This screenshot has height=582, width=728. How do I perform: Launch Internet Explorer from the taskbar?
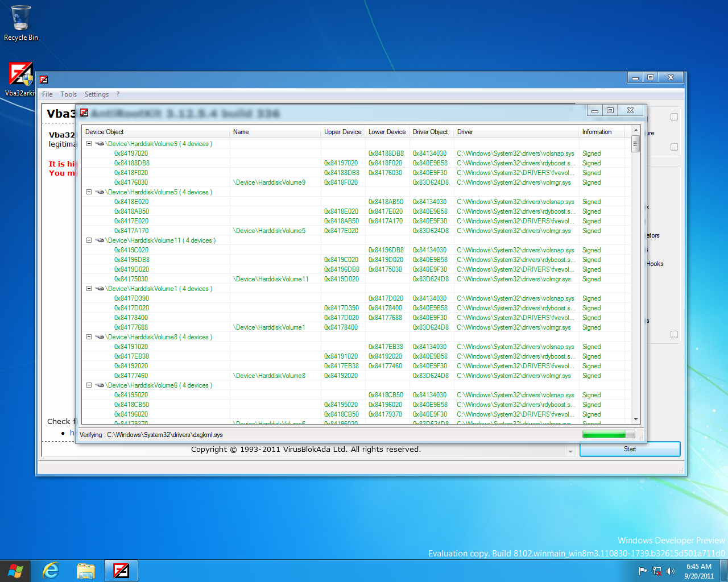click(x=51, y=571)
